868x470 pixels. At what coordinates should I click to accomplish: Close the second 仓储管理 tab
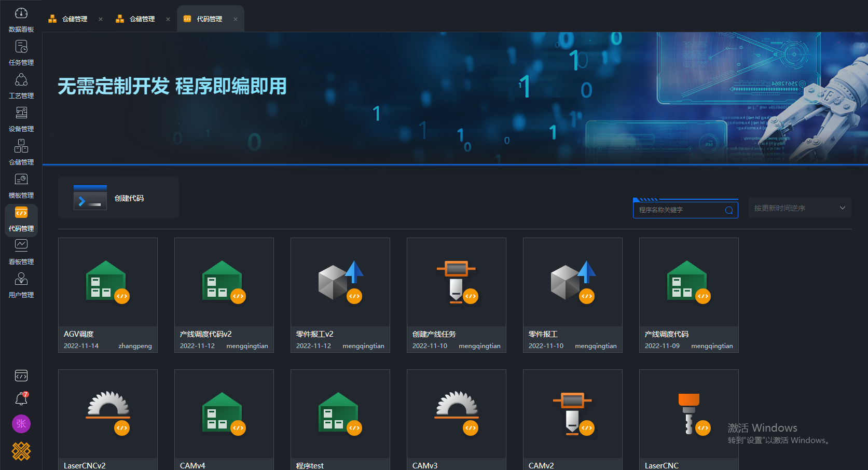pyautogui.click(x=168, y=19)
